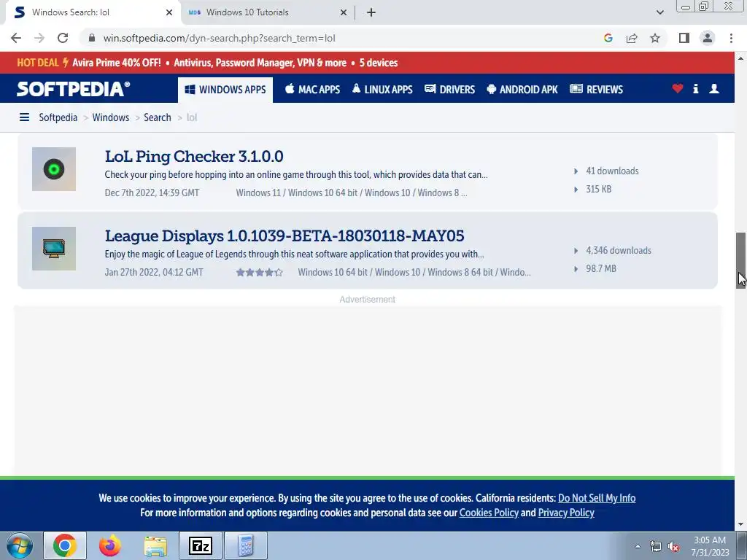
Task: Share this page using the share icon
Action: click(632, 38)
